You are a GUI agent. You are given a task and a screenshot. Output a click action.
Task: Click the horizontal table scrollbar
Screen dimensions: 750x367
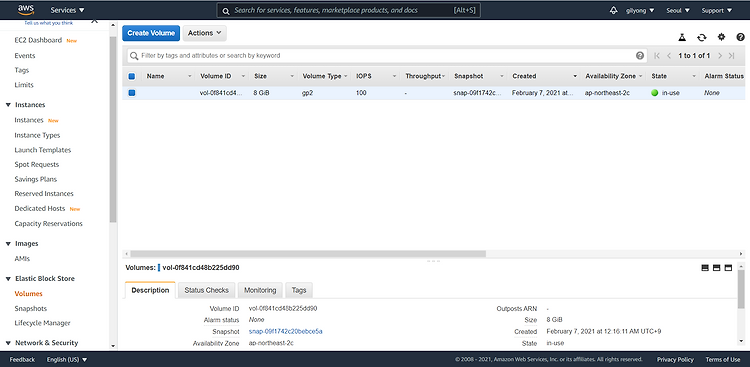[308, 254]
